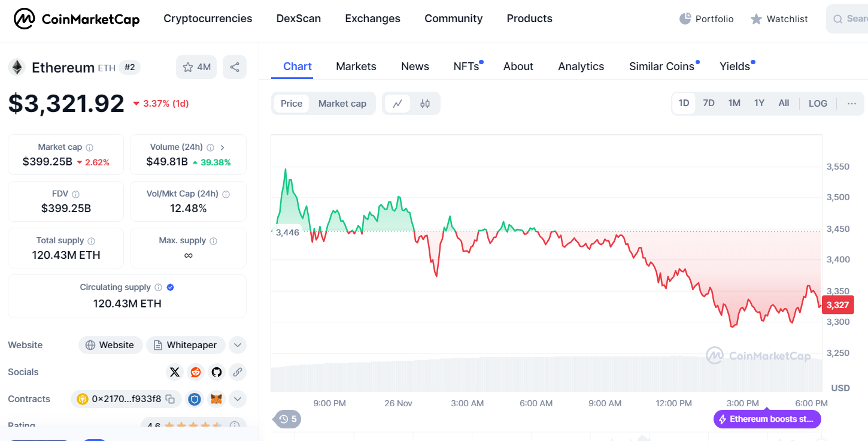Click Market cap info icon
Viewport: 868px width, 441px height.
tap(89, 147)
